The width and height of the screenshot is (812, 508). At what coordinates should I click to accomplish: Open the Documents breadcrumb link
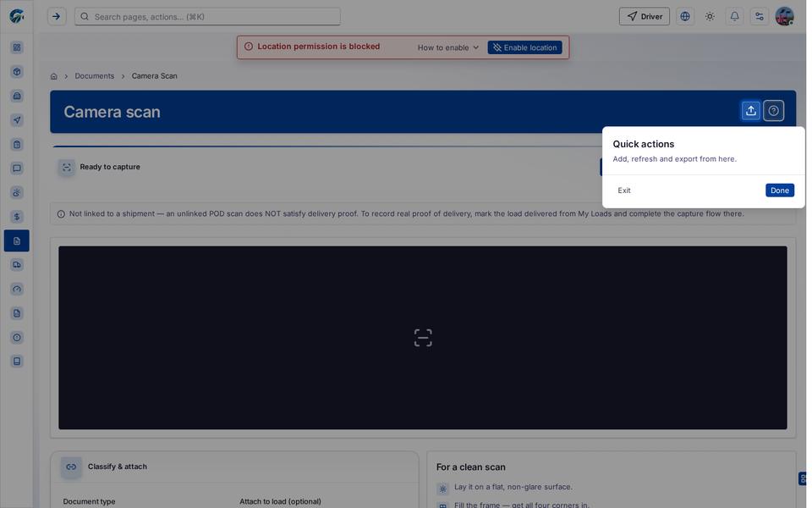tap(94, 75)
